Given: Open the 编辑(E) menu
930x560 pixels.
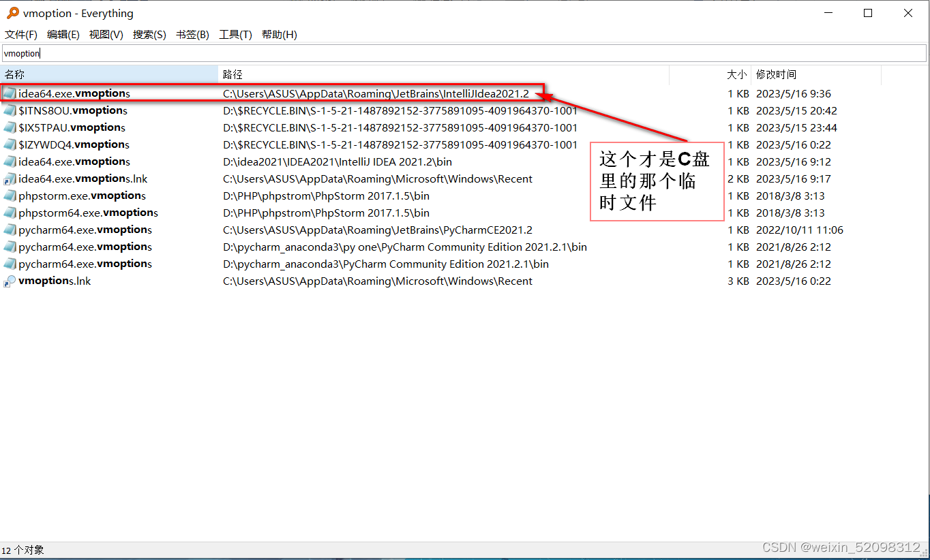Looking at the screenshot, I should tap(63, 35).
